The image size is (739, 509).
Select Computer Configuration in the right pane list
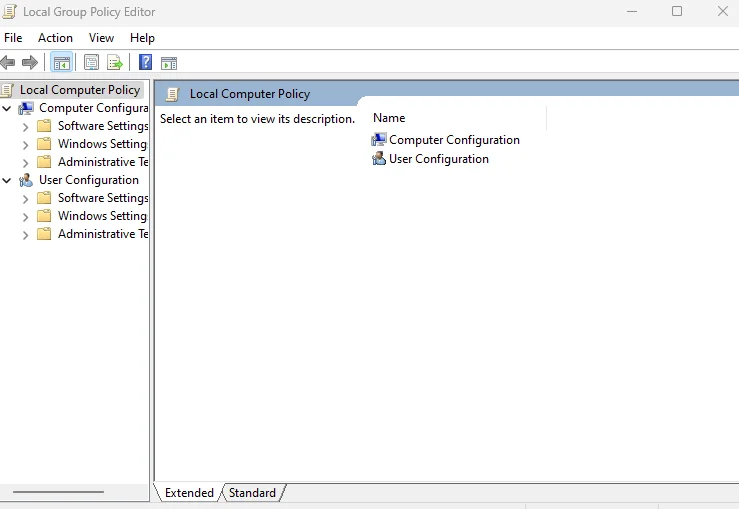454,140
